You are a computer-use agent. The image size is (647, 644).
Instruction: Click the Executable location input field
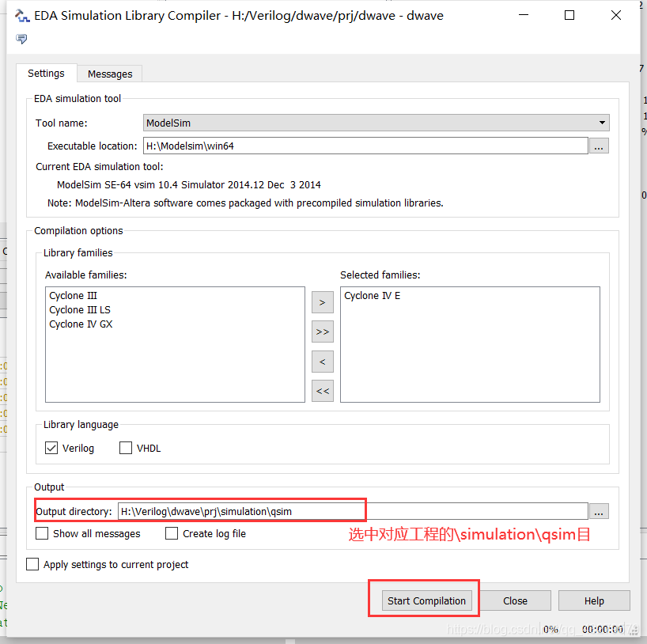coord(365,146)
